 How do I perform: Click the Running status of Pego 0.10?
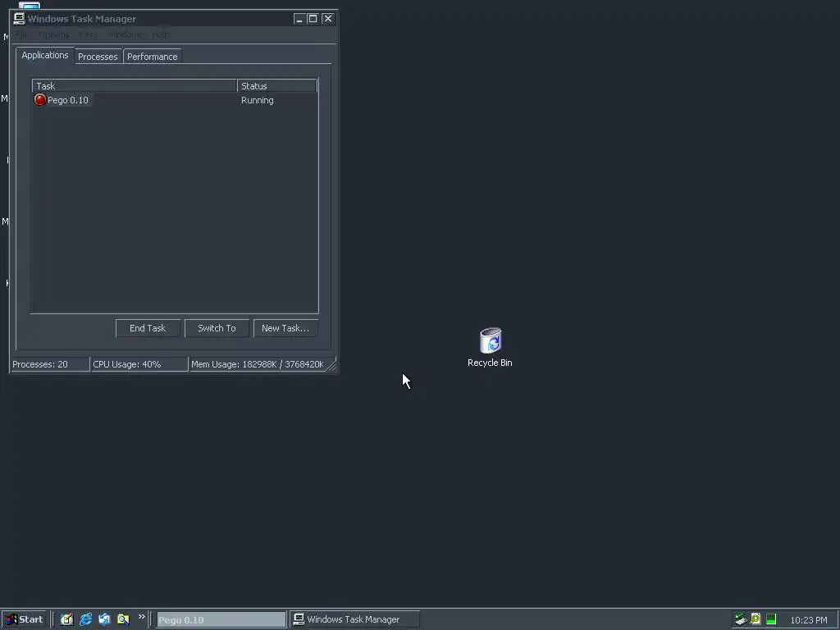point(257,100)
